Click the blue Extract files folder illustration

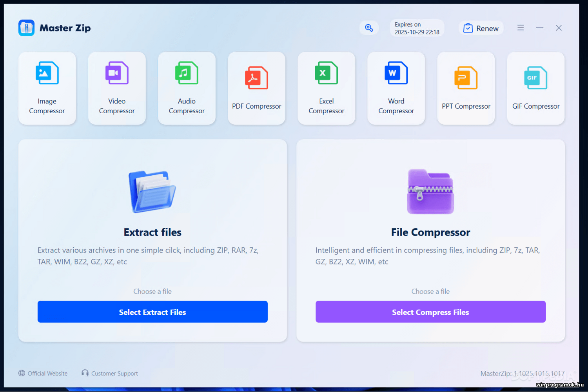click(152, 192)
